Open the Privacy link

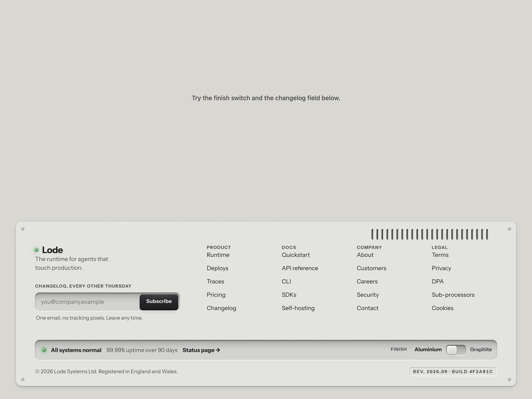[x=441, y=268]
